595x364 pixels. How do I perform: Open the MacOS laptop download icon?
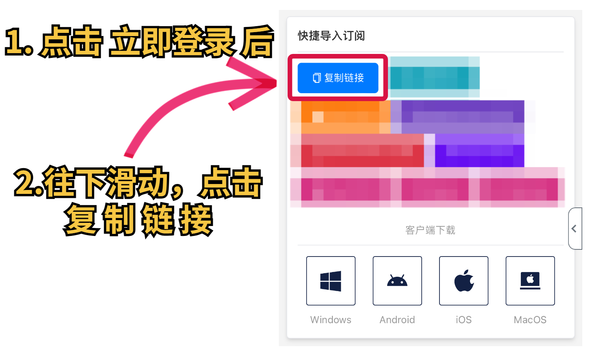point(530,281)
